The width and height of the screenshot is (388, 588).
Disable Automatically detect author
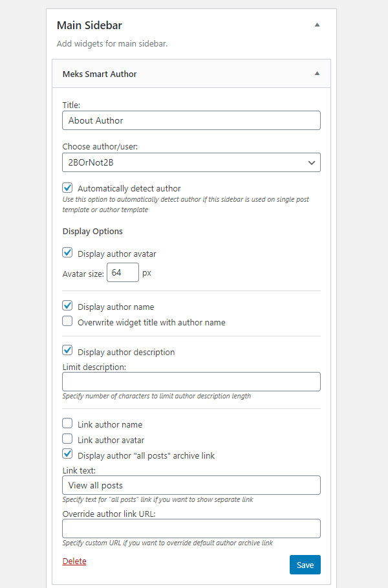click(x=67, y=188)
